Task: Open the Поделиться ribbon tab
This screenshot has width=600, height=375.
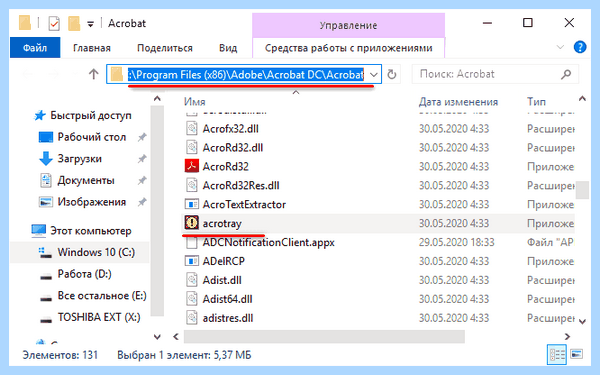Action: tap(165, 48)
